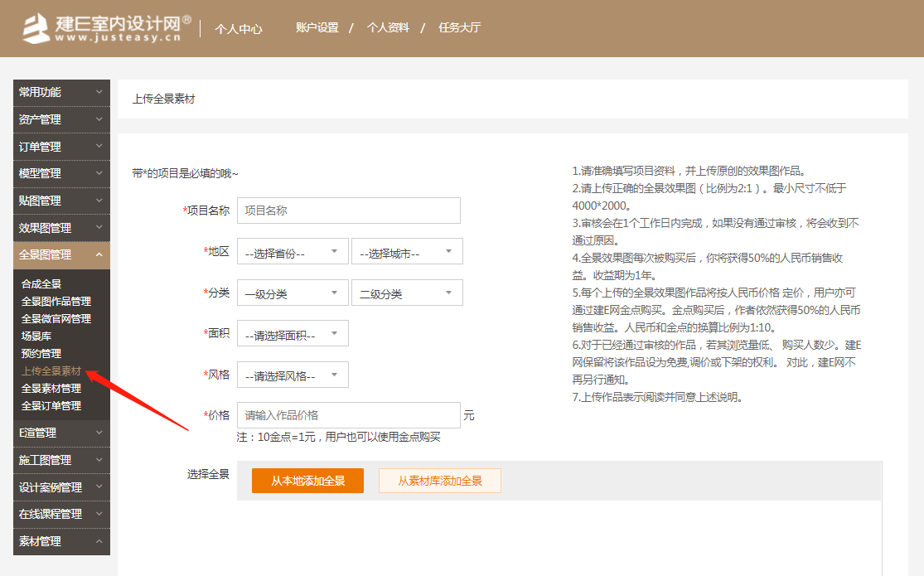Click the 注：10金点=1元 price note
This screenshot has width=924, height=576.
pos(339,438)
